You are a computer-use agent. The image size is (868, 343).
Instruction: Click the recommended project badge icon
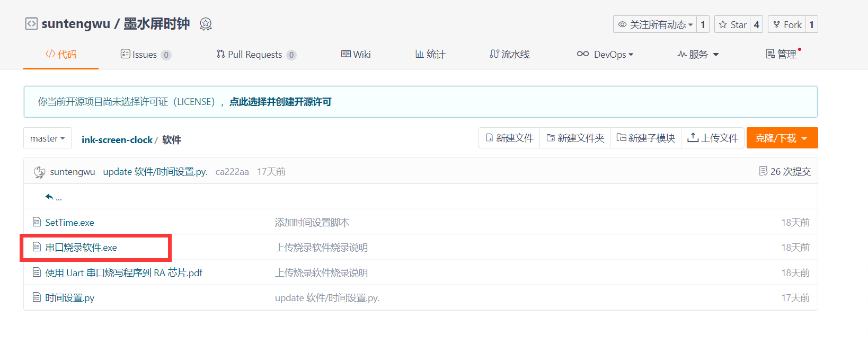[x=206, y=24]
